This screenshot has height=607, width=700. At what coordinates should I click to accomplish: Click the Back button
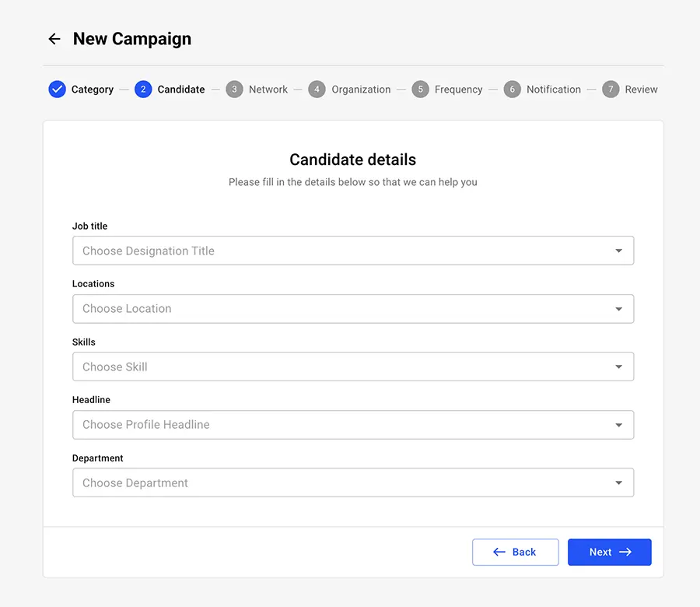point(516,552)
